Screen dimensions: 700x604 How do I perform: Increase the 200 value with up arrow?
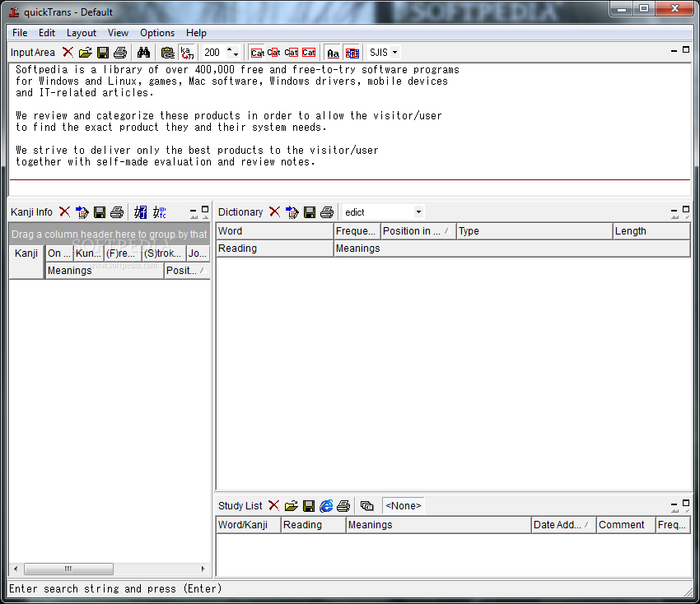click(x=230, y=49)
